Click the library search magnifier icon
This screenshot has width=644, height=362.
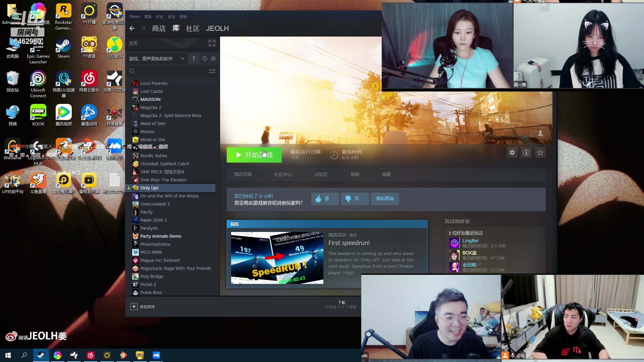pyautogui.click(x=132, y=71)
